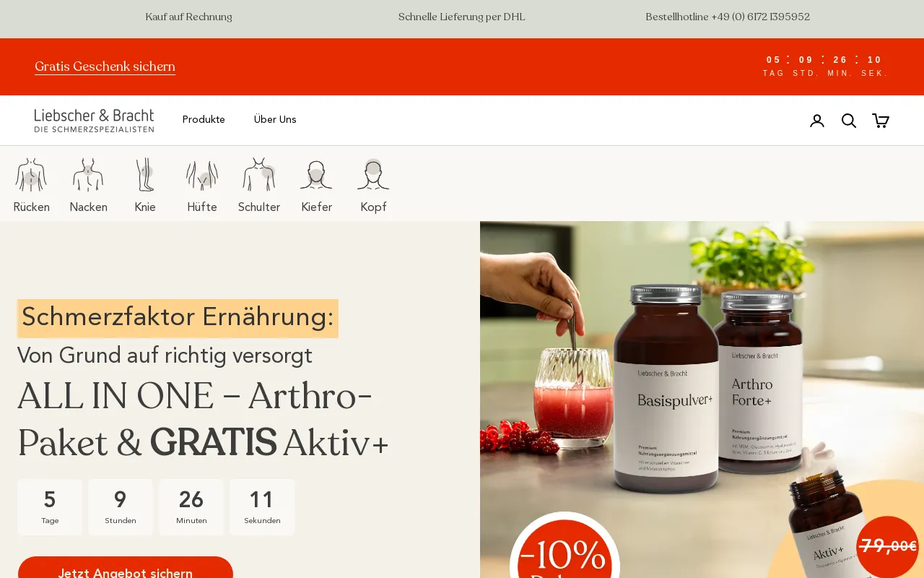924x578 pixels.
Task: Go to Liebscher & Bracht homepage logo
Action: 94,121
